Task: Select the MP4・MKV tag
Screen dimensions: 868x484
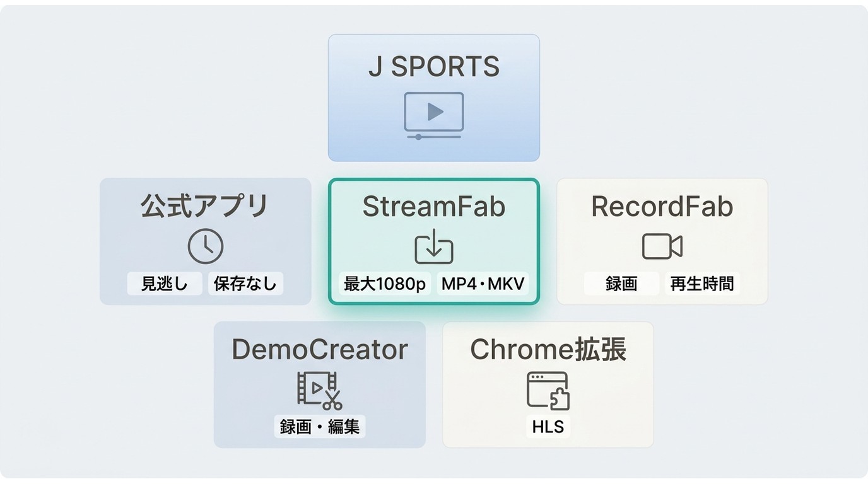Action: [483, 284]
